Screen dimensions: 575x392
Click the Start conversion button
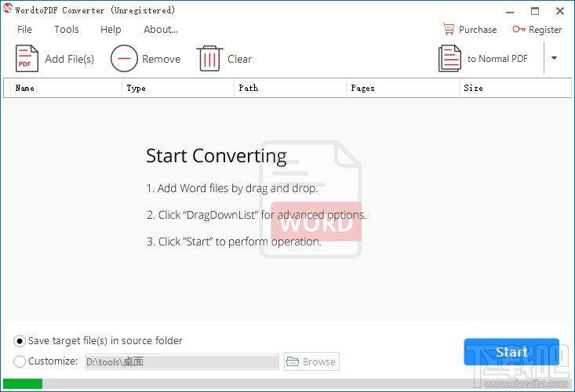[511, 352]
